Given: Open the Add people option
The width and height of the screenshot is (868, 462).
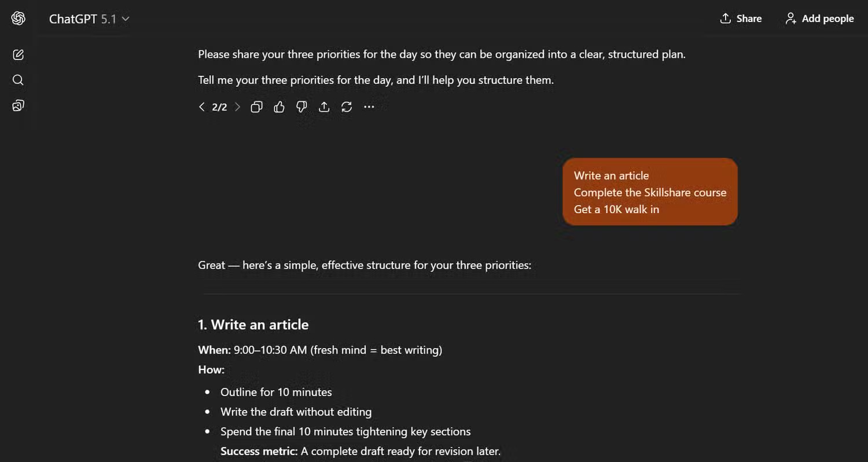Looking at the screenshot, I should [819, 19].
